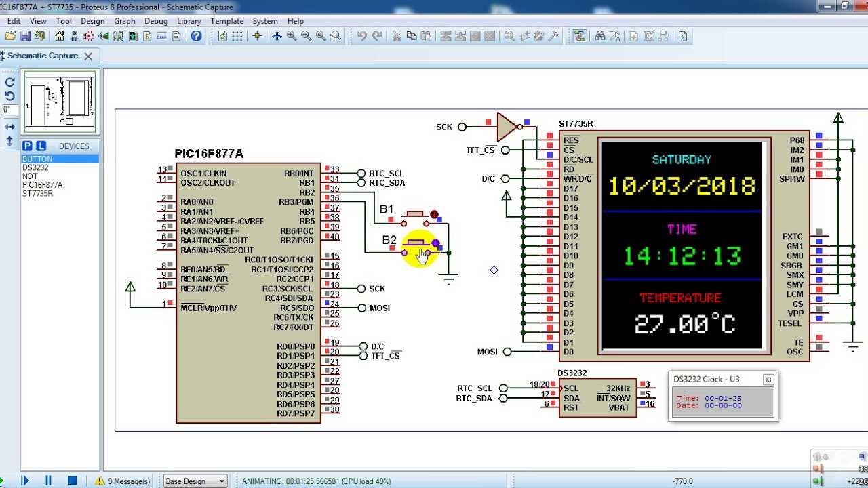Image resolution: width=868 pixels, height=488 pixels.
Task: Select DS3232 in the devices list
Action: [x=60, y=167]
